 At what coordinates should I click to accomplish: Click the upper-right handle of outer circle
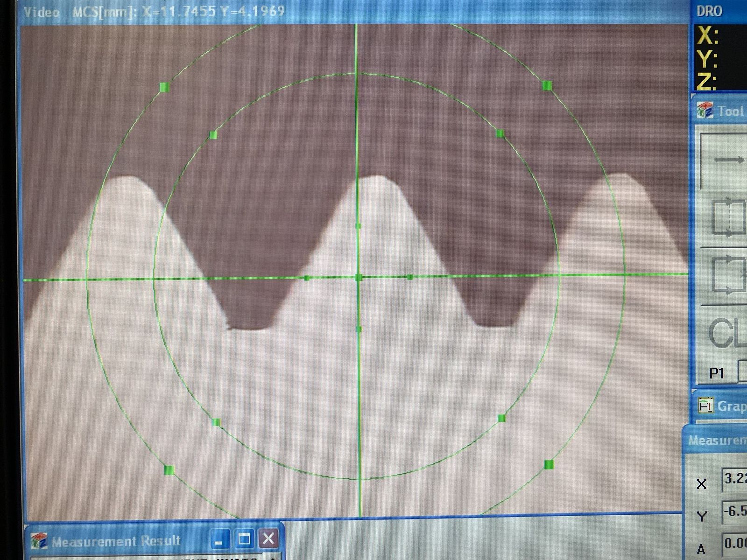point(547,85)
